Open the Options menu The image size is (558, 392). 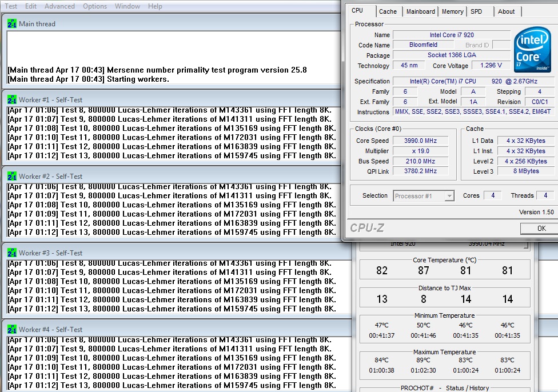[x=95, y=6]
